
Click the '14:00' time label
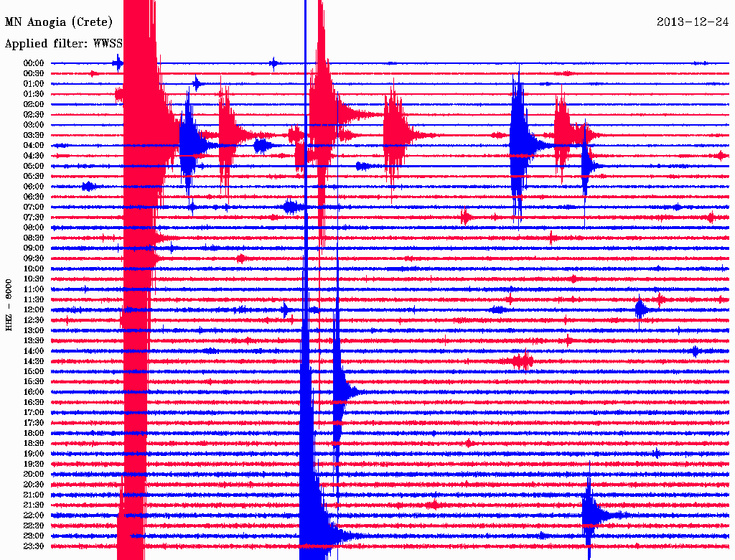coord(34,351)
